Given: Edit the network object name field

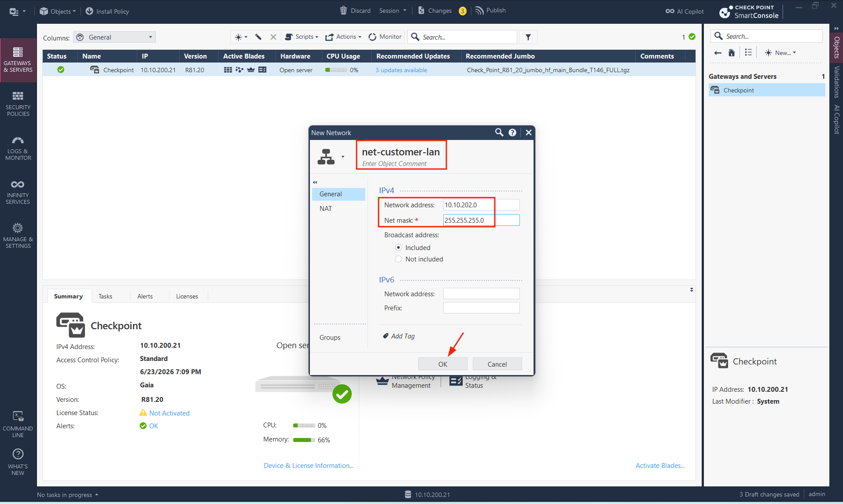Looking at the screenshot, I should (401, 152).
